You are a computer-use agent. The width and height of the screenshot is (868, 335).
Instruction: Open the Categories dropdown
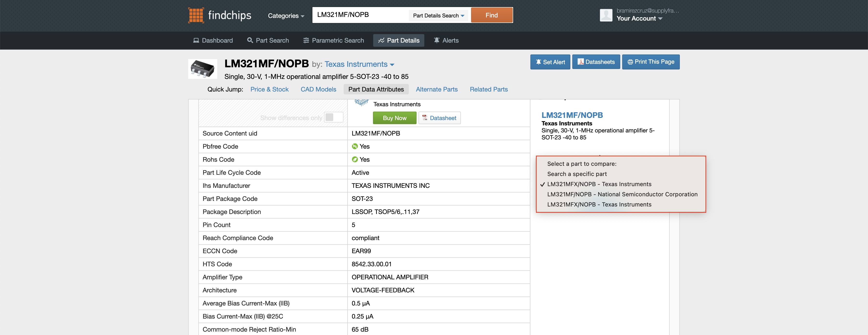pos(286,16)
